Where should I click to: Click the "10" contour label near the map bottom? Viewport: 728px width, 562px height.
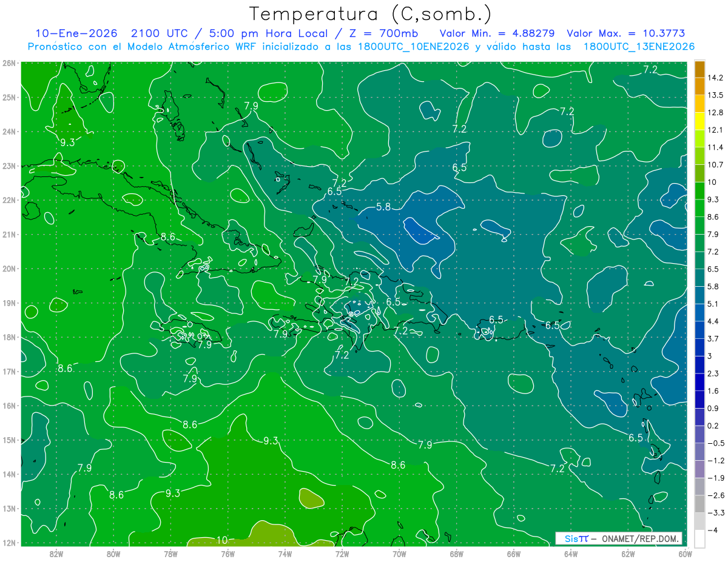pos(222,540)
